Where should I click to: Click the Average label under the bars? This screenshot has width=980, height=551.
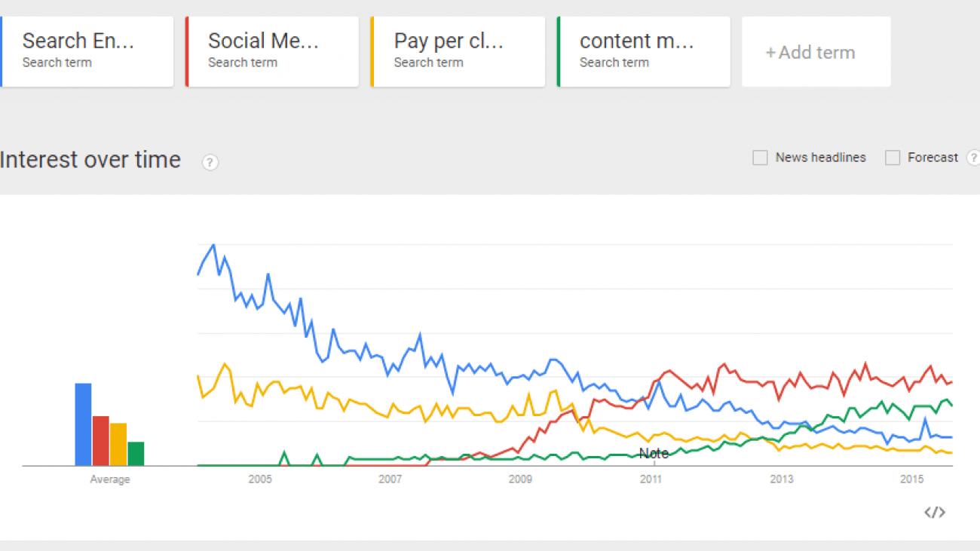110,479
